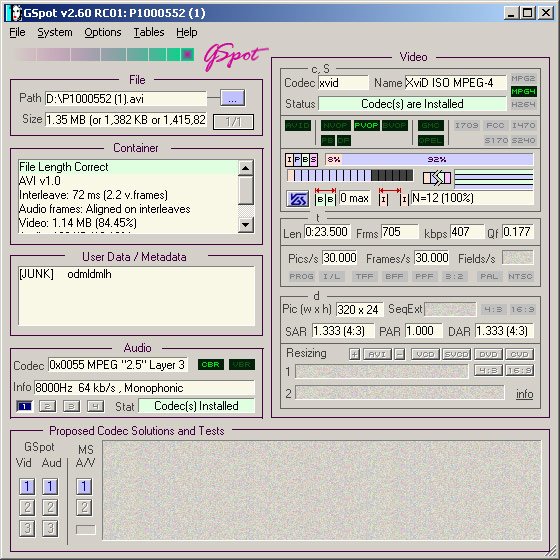Select 'Interleave: 72 ms' line
The width and height of the screenshot is (560, 560).
click(x=128, y=195)
